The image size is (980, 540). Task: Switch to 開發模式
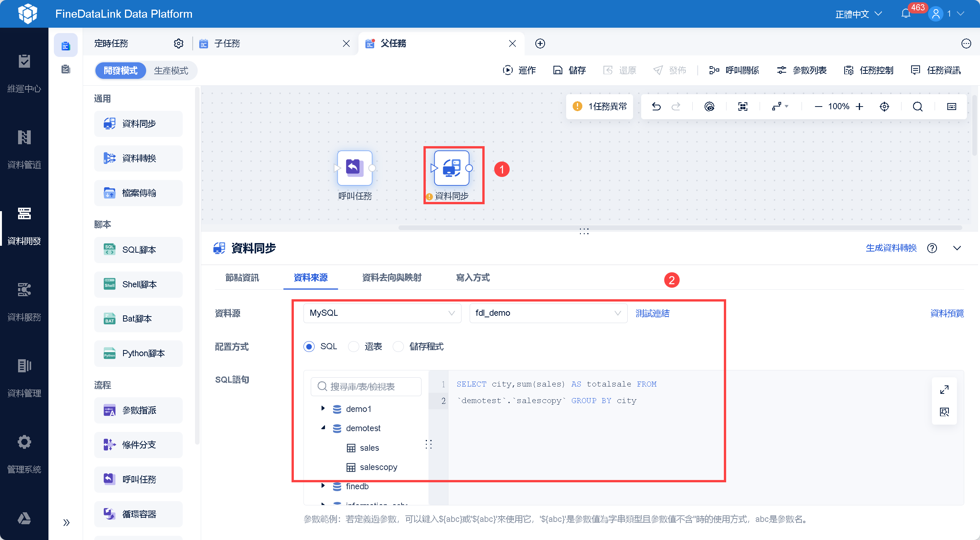tap(120, 70)
